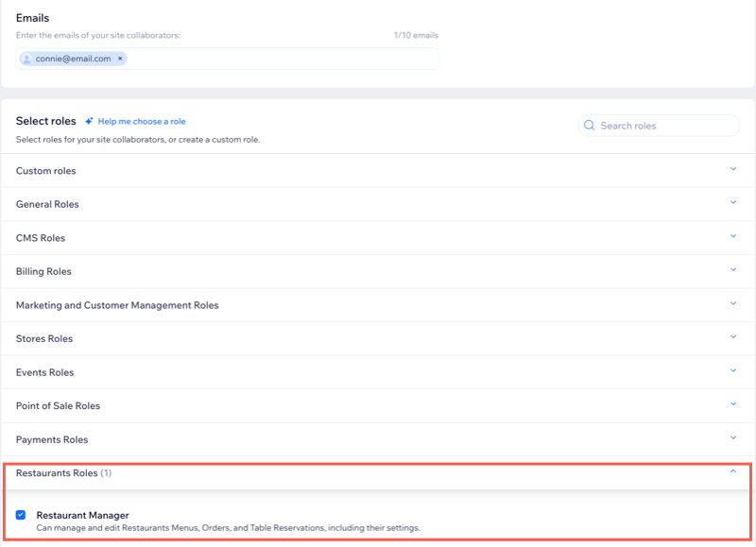Expand the CMS Roles section chevron
Viewport: 756px width, 547px height.
pos(733,236)
